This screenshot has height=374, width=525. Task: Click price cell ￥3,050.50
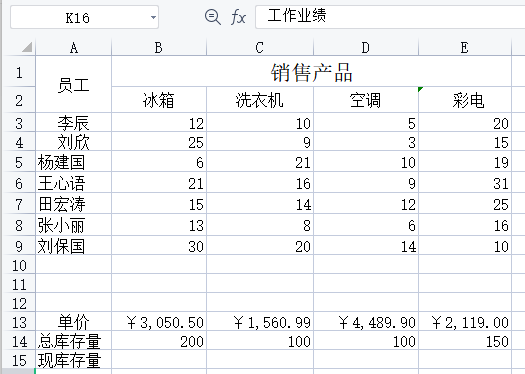tap(159, 321)
